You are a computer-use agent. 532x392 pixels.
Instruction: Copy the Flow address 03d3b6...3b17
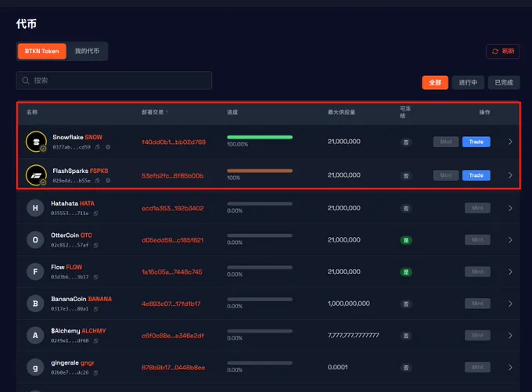tap(96, 277)
